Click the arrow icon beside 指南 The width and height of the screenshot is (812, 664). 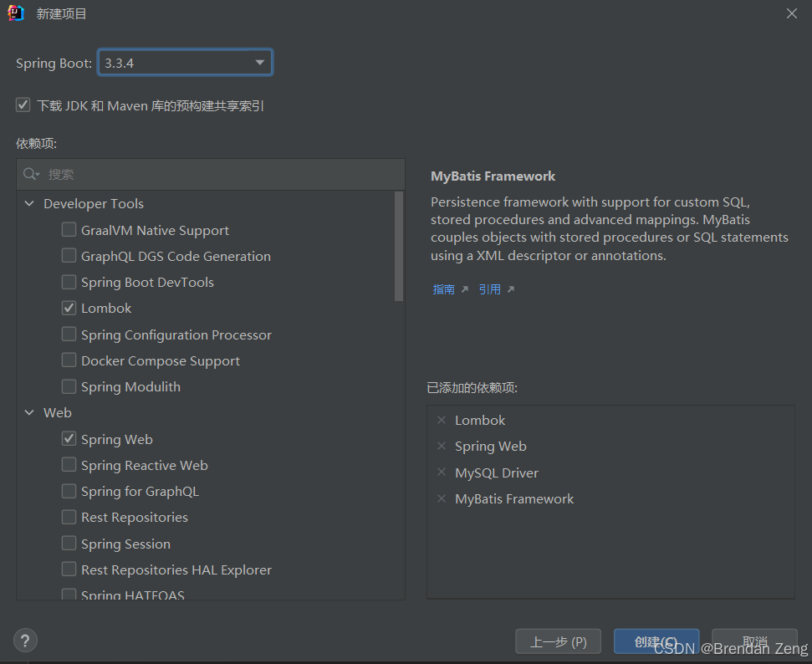click(x=464, y=289)
